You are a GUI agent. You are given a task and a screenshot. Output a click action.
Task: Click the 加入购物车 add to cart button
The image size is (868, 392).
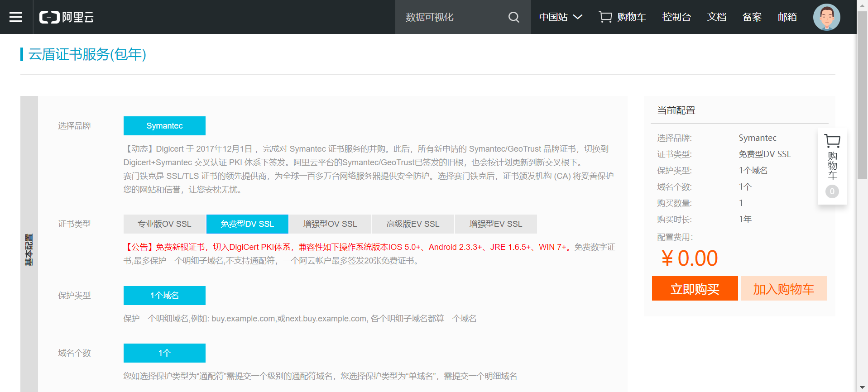pos(784,288)
